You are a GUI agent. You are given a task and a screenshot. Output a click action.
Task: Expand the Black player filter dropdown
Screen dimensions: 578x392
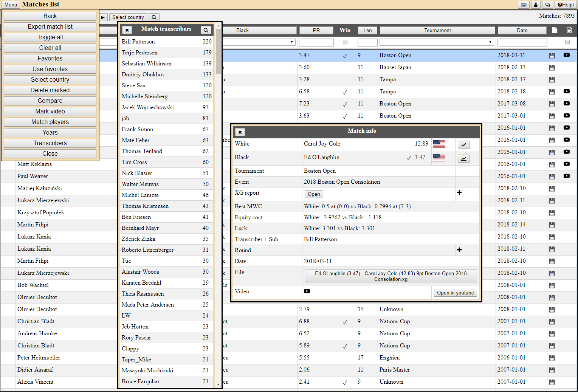click(292, 42)
